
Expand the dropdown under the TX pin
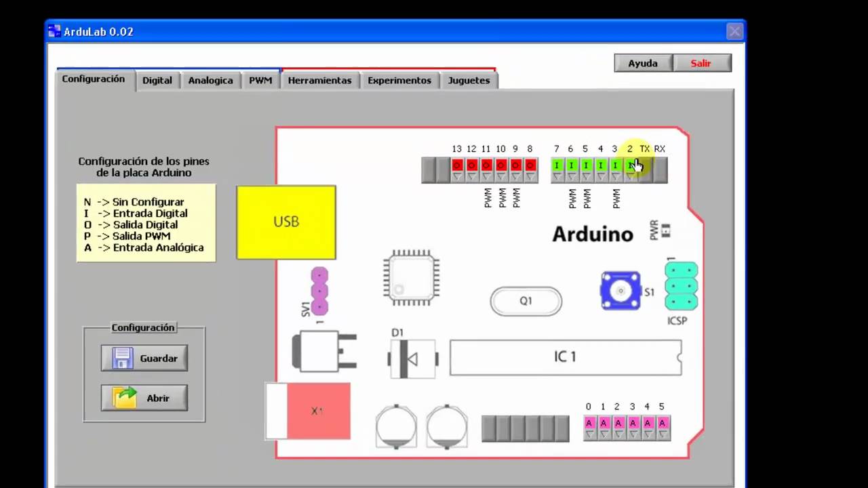644,177
